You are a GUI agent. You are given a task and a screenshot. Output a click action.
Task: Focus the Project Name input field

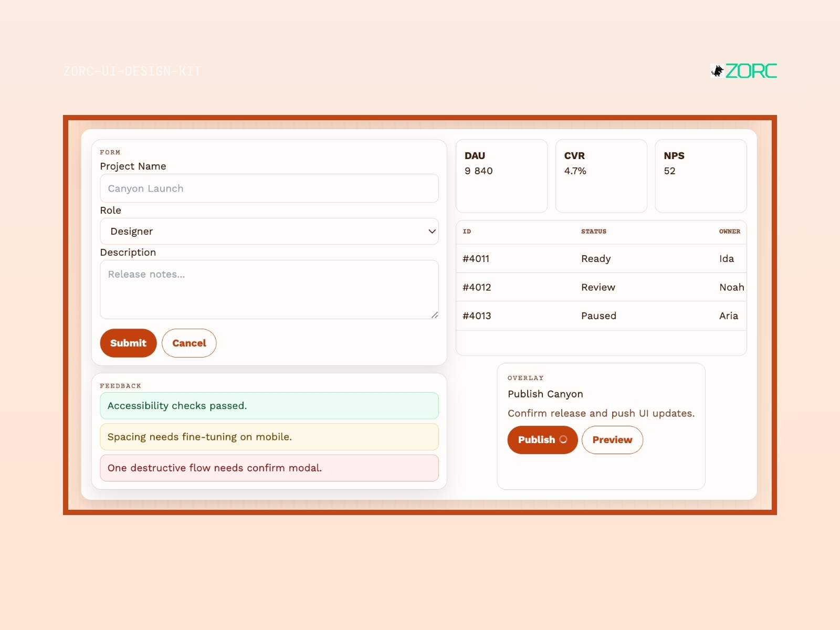click(269, 188)
